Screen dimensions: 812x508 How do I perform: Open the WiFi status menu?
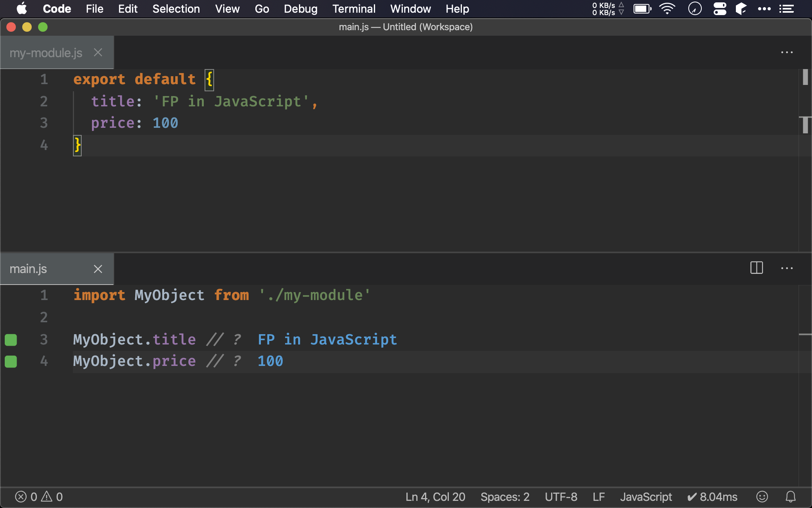pyautogui.click(x=667, y=9)
